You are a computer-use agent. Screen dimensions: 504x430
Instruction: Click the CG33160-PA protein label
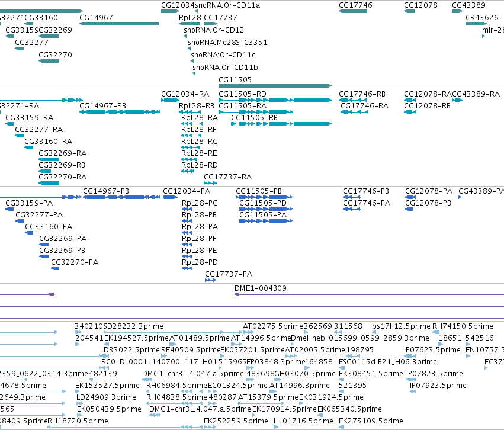click(x=49, y=227)
